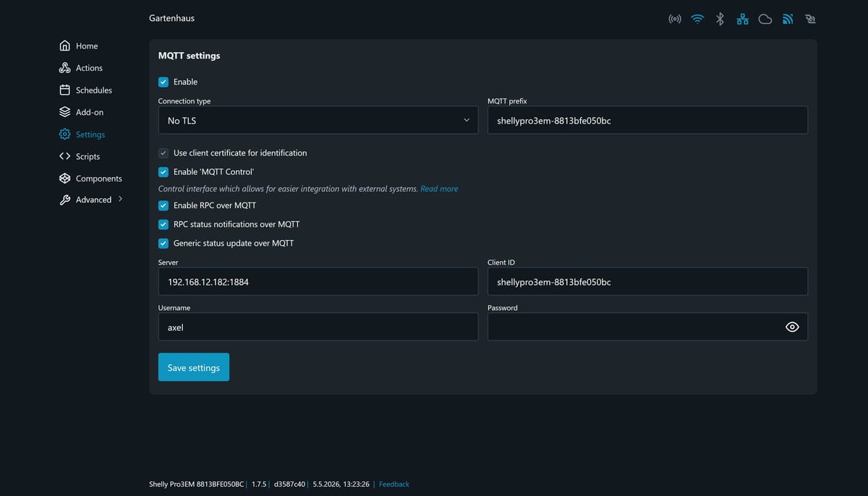Toggle RPC status notifications over MQTT
The width and height of the screenshot is (868, 496).
(x=163, y=224)
